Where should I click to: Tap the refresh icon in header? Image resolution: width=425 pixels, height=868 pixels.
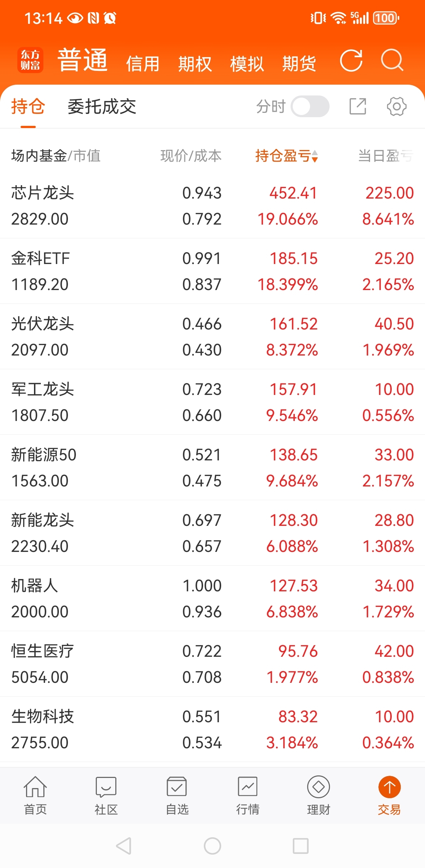click(351, 60)
